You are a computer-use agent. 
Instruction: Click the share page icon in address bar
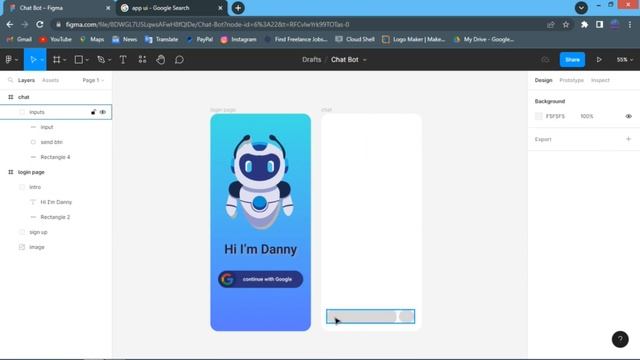(551, 24)
